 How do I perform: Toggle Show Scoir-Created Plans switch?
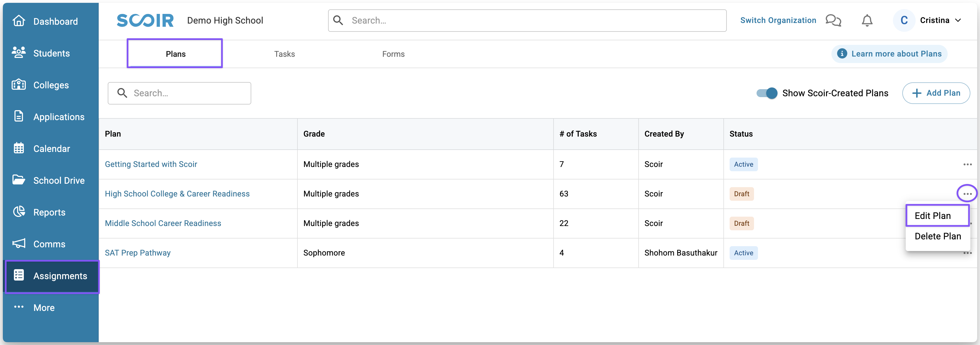[x=766, y=93]
